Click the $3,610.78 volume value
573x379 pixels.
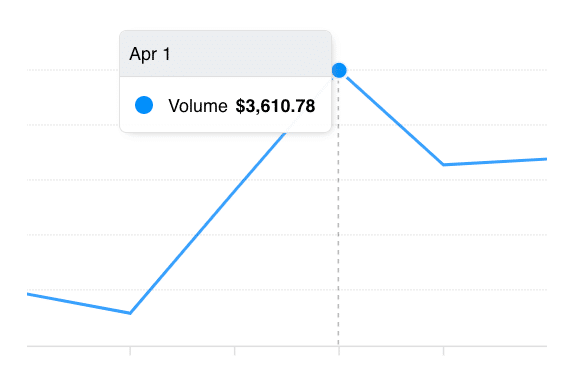point(275,106)
